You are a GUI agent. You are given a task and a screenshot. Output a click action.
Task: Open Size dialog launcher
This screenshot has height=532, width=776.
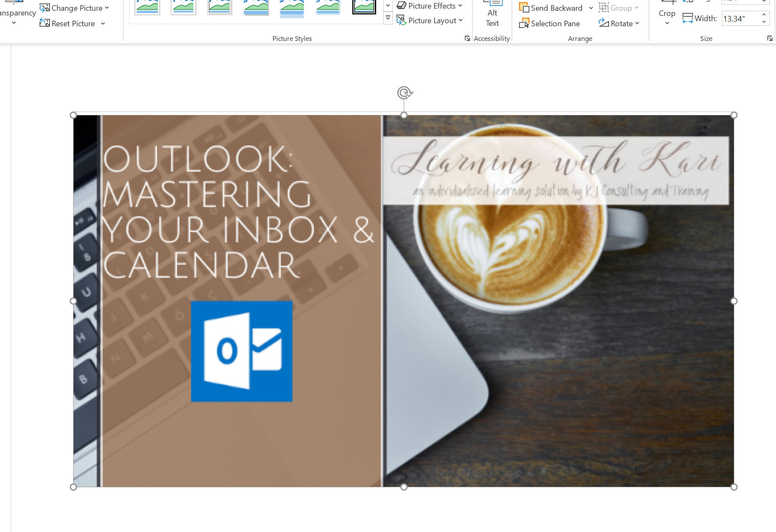click(x=770, y=39)
